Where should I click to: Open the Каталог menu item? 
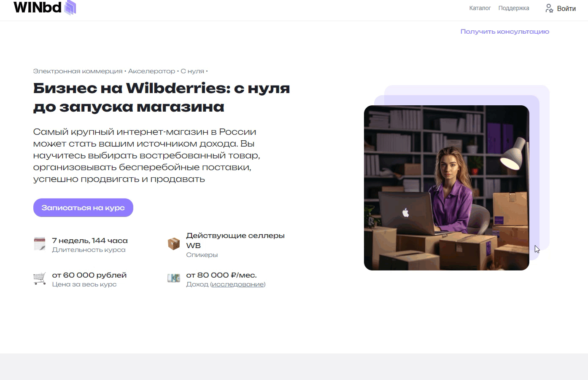480,8
